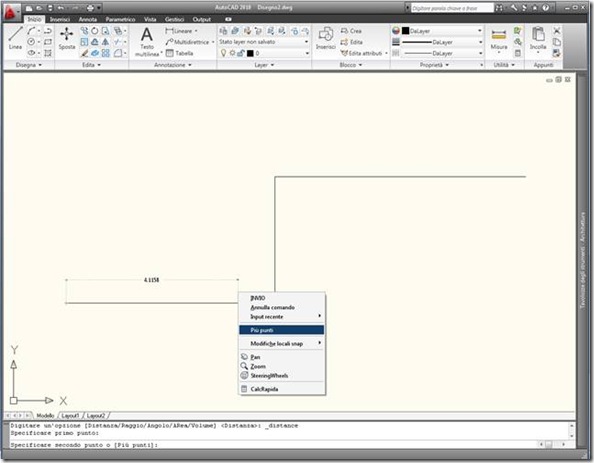Toggle the layer freeze sun icon

(x=232, y=53)
